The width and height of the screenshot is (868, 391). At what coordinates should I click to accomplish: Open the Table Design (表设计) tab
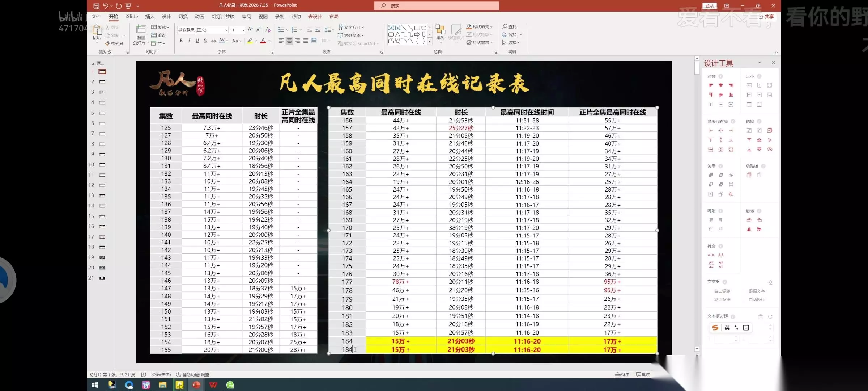(x=315, y=17)
